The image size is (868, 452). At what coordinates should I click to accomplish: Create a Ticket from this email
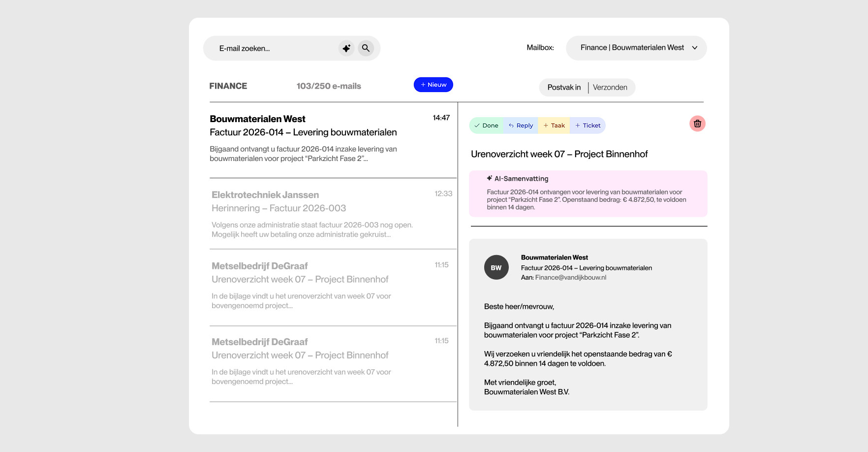pos(588,126)
